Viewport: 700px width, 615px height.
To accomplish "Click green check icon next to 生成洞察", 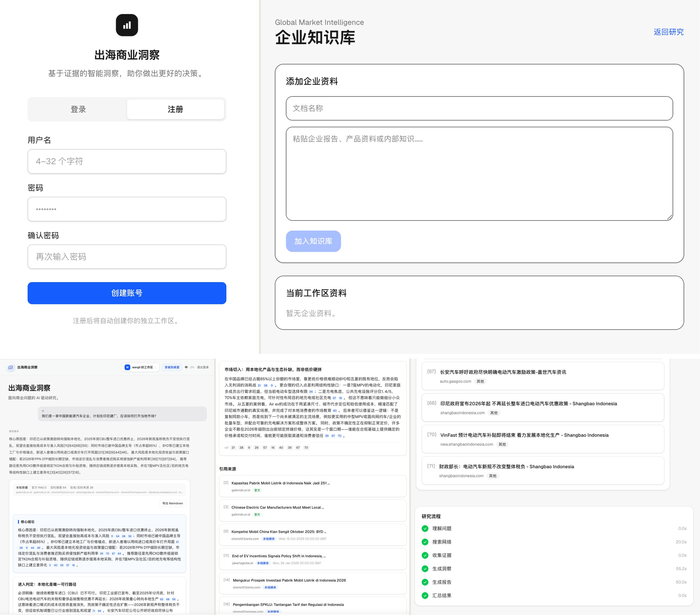I will tap(425, 568).
